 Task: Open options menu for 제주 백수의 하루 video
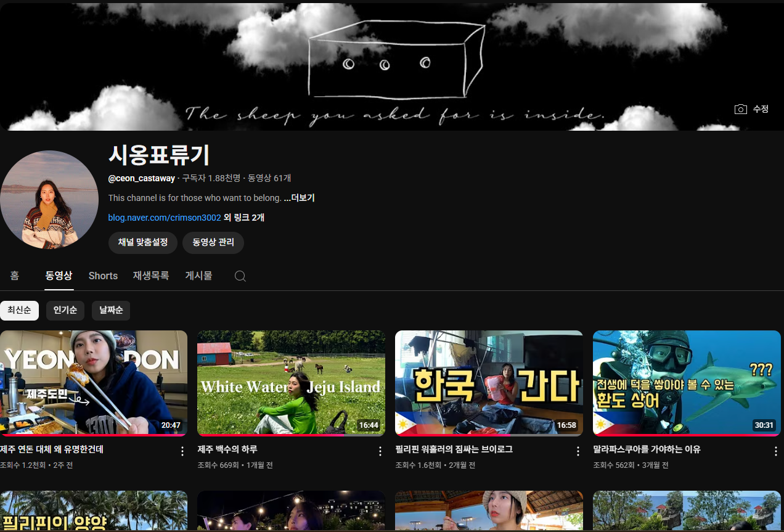tap(380, 451)
